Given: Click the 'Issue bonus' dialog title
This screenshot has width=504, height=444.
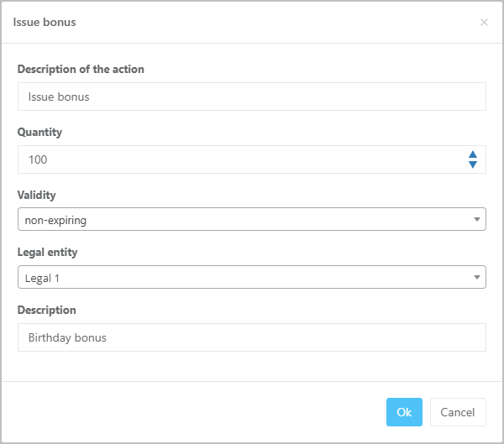Looking at the screenshot, I should coord(45,22).
